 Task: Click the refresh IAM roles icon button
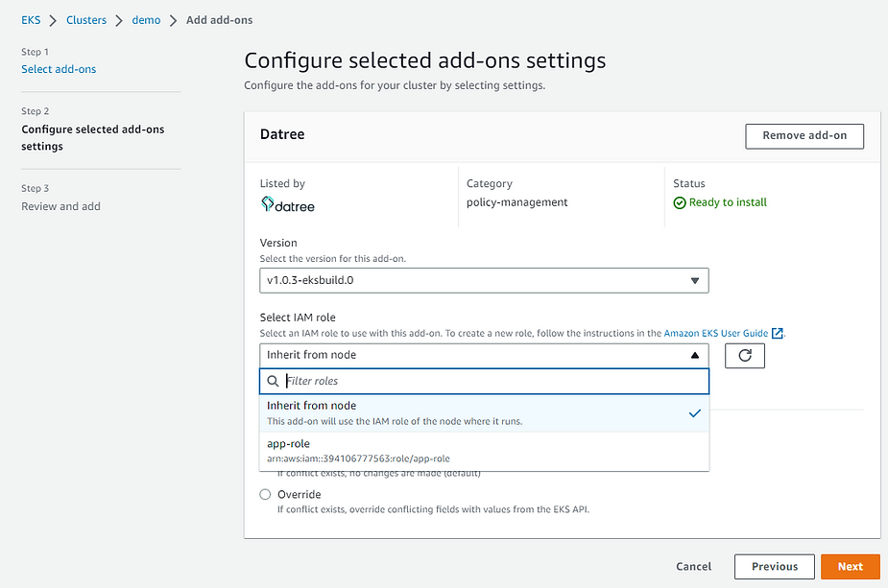(x=745, y=356)
